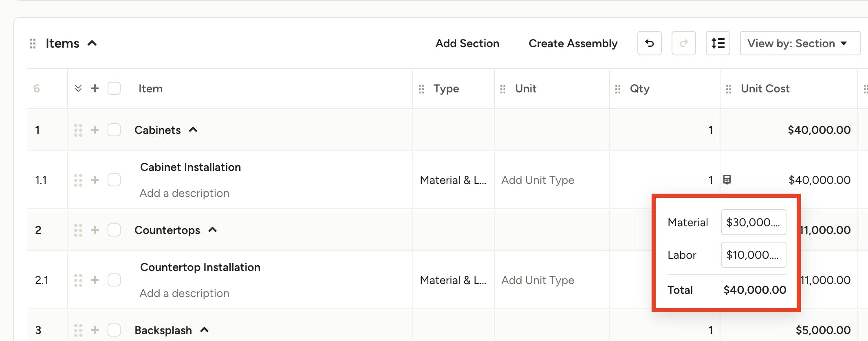This screenshot has height=341, width=868.
Task: Click Add Unit Type in Cabinet Installation row
Action: coord(538,180)
